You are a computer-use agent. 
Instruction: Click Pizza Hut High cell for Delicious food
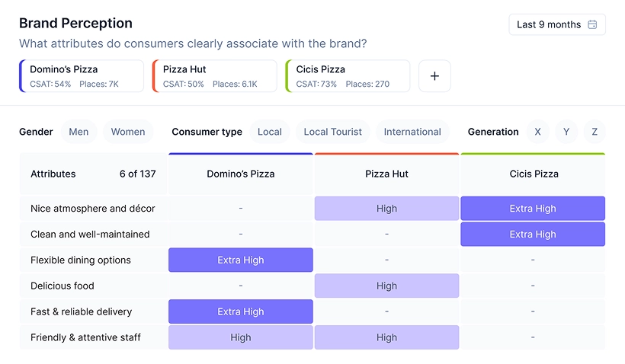(x=386, y=286)
